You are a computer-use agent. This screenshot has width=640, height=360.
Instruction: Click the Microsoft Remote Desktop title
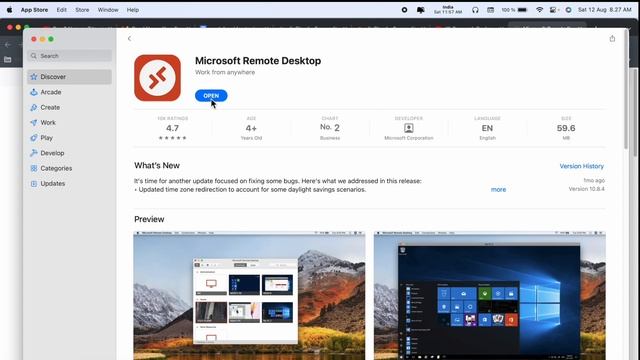258,61
